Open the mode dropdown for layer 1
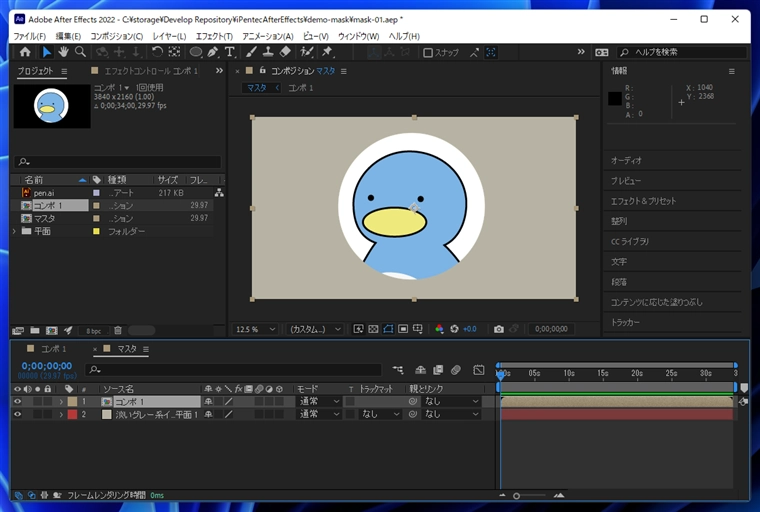This screenshot has height=512, width=760. (317, 401)
